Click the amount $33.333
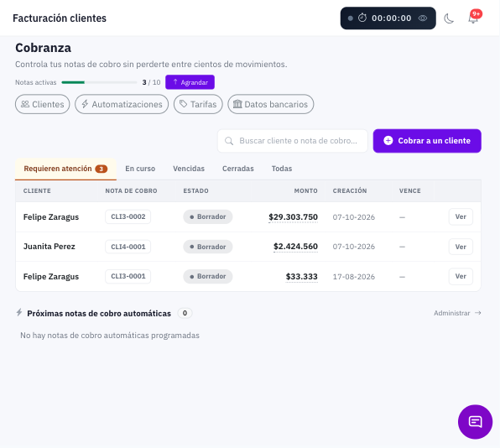The width and height of the screenshot is (500, 448). 301,277
